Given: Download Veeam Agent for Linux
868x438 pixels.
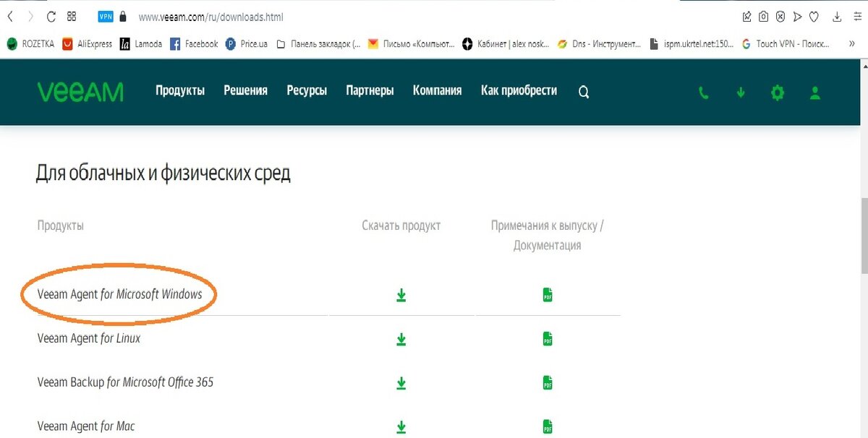Looking at the screenshot, I should click(x=401, y=339).
